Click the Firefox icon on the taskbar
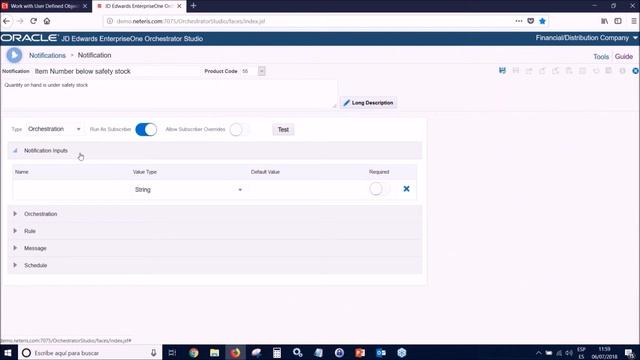640x360 pixels. click(x=236, y=353)
